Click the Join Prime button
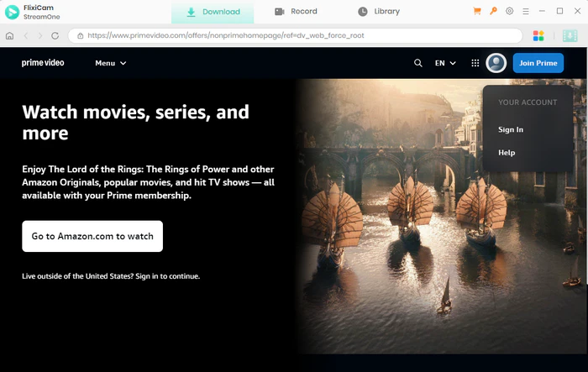The width and height of the screenshot is (588, 372). click(x=538, y=63)
